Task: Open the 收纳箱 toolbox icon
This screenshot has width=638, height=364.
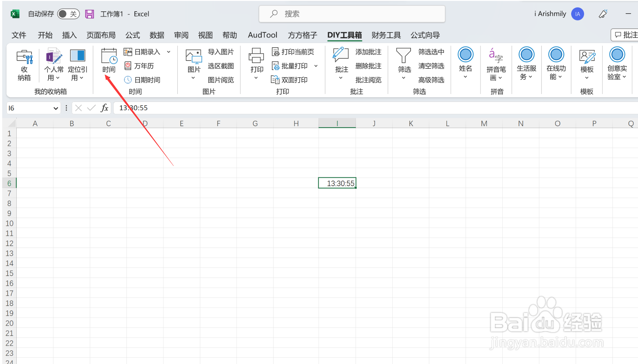Action: (24, 57)
